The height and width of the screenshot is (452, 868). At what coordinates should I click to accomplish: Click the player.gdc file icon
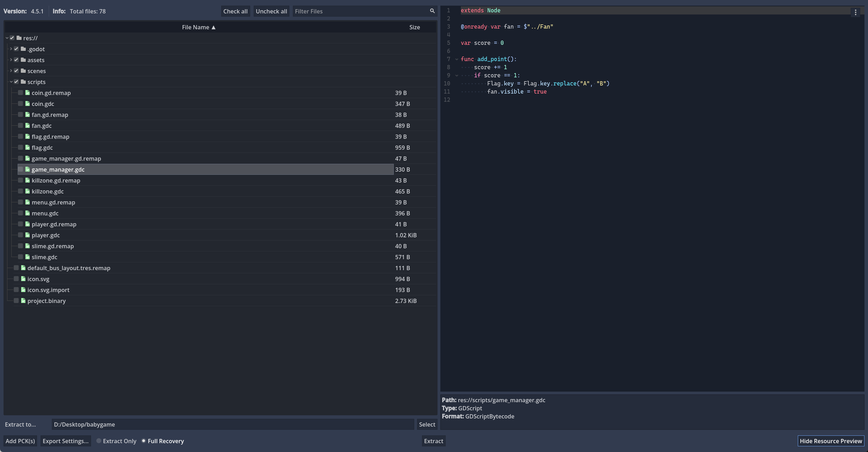28,235
